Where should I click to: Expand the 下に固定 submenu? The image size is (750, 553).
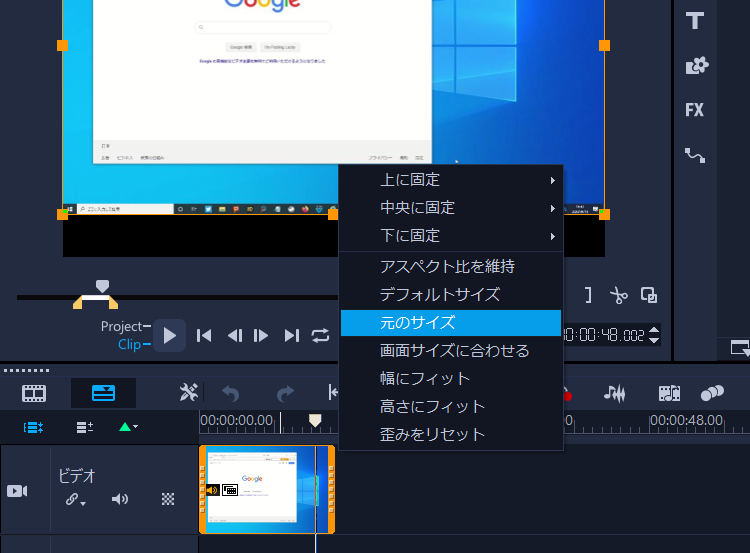click(451, 236)
